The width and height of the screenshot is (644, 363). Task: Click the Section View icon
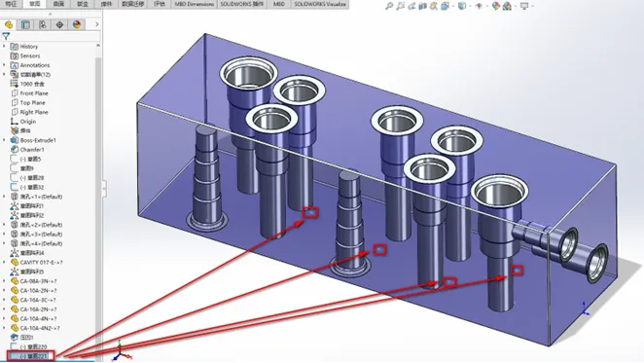point(422,6)
